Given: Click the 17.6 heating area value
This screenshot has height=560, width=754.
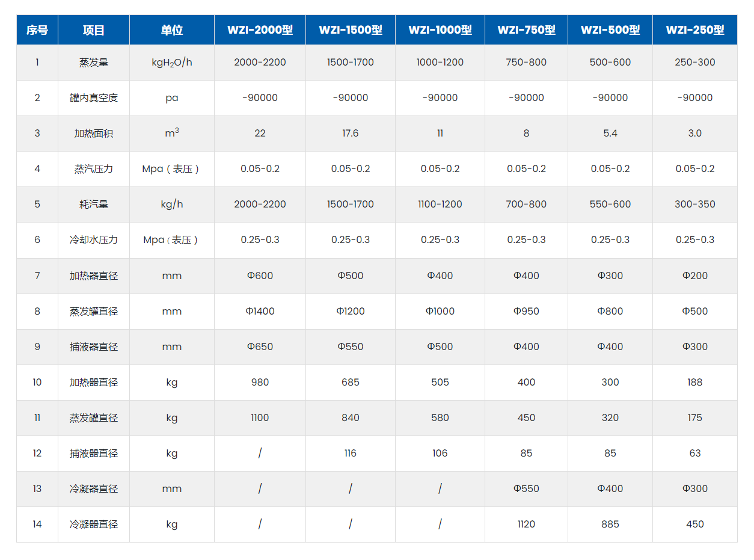Looking at the screenshot, I should point(351,133).
